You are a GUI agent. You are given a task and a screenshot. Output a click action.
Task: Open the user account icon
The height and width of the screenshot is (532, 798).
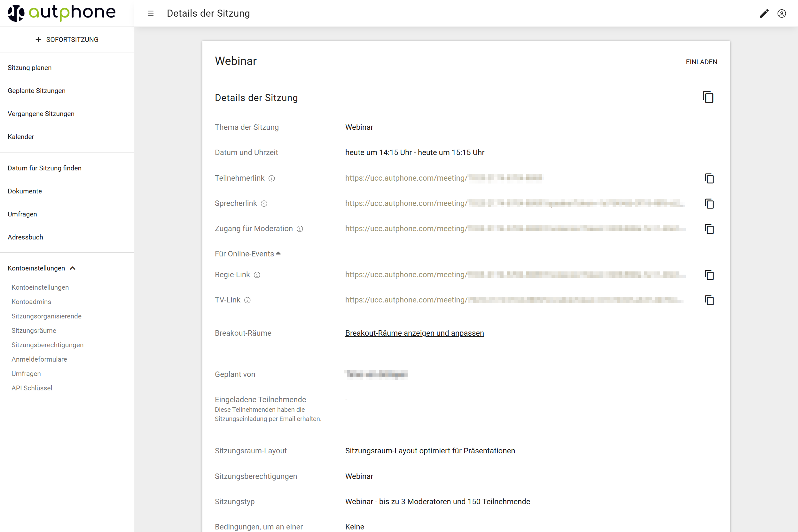781,13
